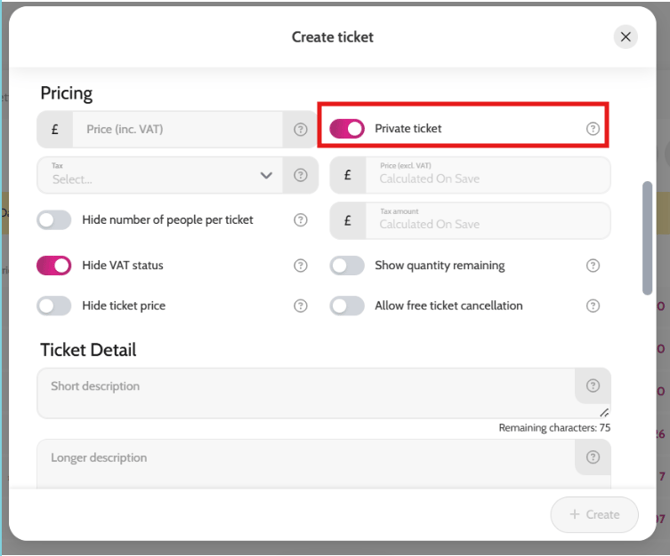This screenshot has width=670, height=556.
Task: Show help for Show quantity remaining
Action: click(x=593, y=266)
